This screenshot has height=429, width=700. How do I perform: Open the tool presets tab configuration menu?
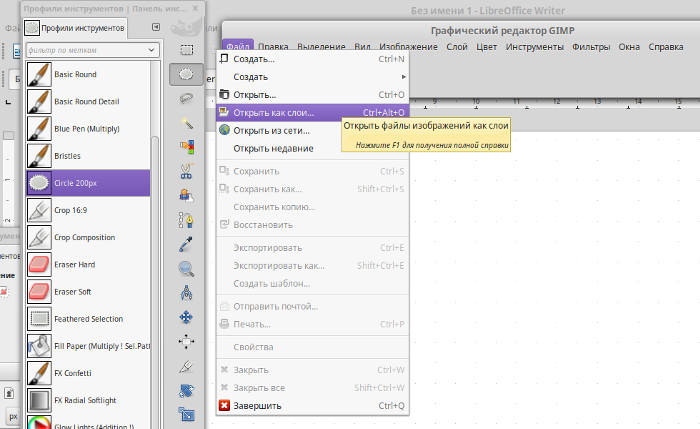click(x=156, y=27)
